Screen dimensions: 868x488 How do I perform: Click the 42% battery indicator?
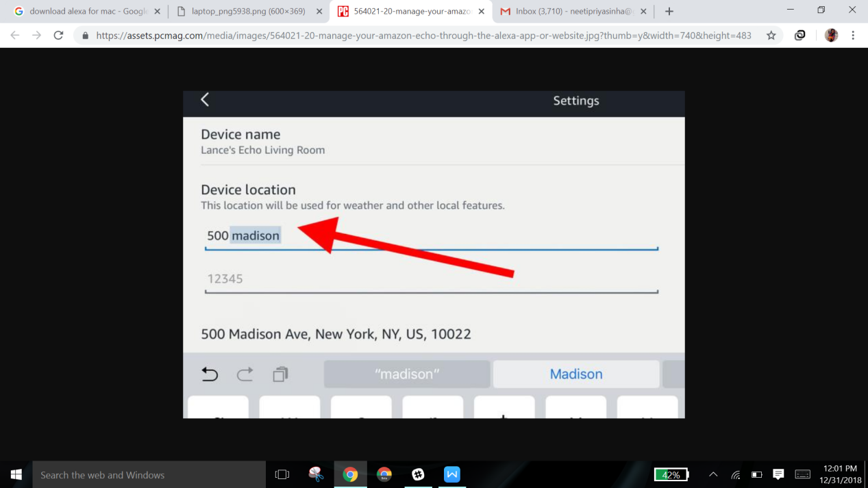tap(671, 474)
